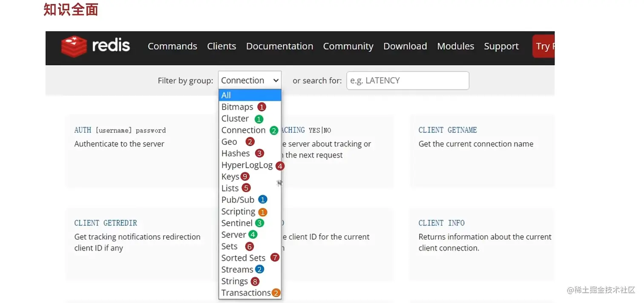644x303 pixels.
Task: Select Strings group option
Action: coord(250,281)
